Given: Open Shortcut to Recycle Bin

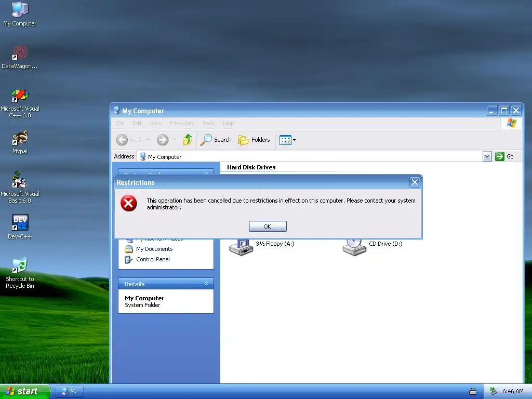Looking at the screenshot, I should [x=20, y=273].
